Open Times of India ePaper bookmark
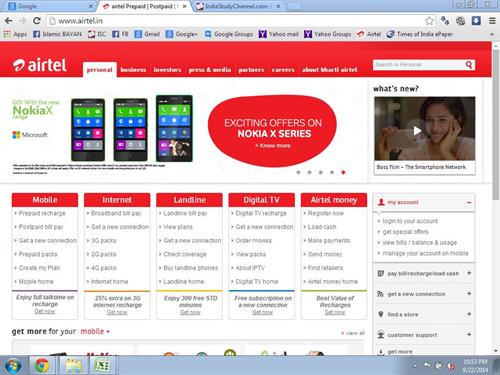This screenshot has width=500, height=375. [x=420, y=34]
